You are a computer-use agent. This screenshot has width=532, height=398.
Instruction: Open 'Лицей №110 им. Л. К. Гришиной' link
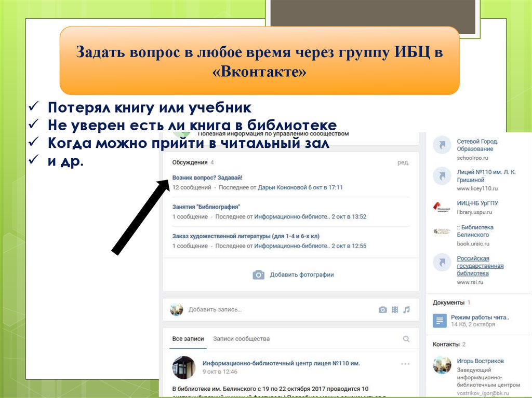tap(486, 176)
